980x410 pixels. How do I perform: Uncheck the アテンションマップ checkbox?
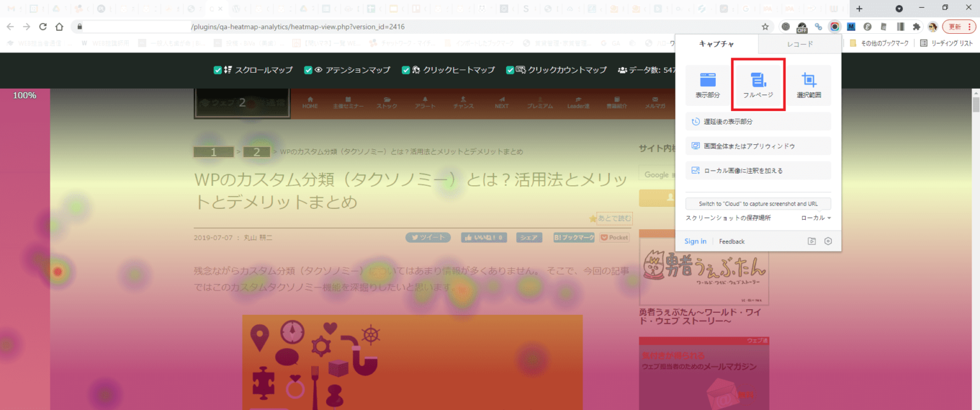(x=308, y=70)
